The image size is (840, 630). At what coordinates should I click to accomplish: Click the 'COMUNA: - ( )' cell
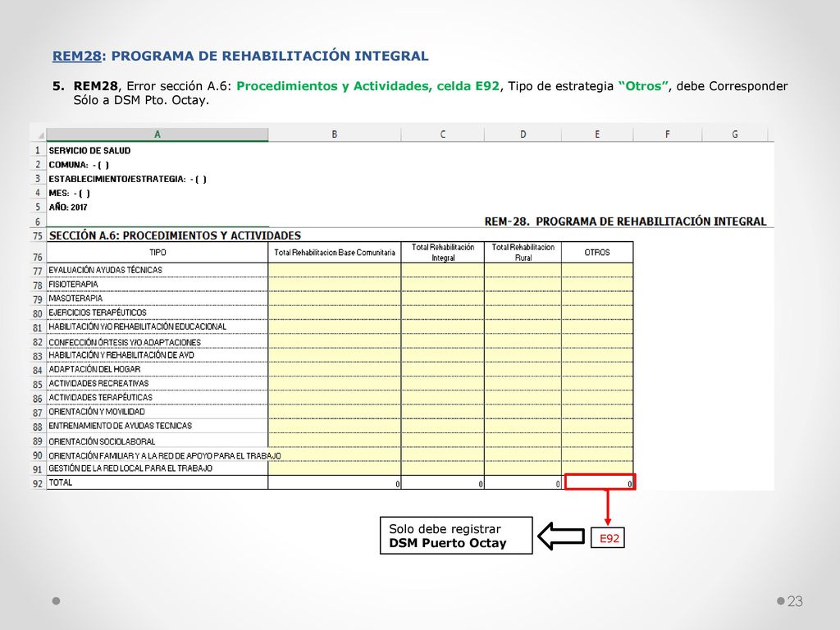click(79, 165)
